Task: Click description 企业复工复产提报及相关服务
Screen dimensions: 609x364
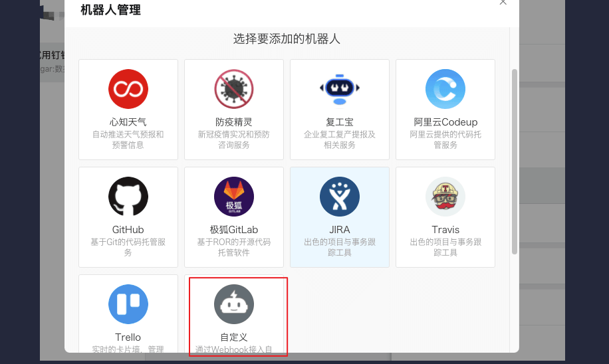Action: click(340, 139)
